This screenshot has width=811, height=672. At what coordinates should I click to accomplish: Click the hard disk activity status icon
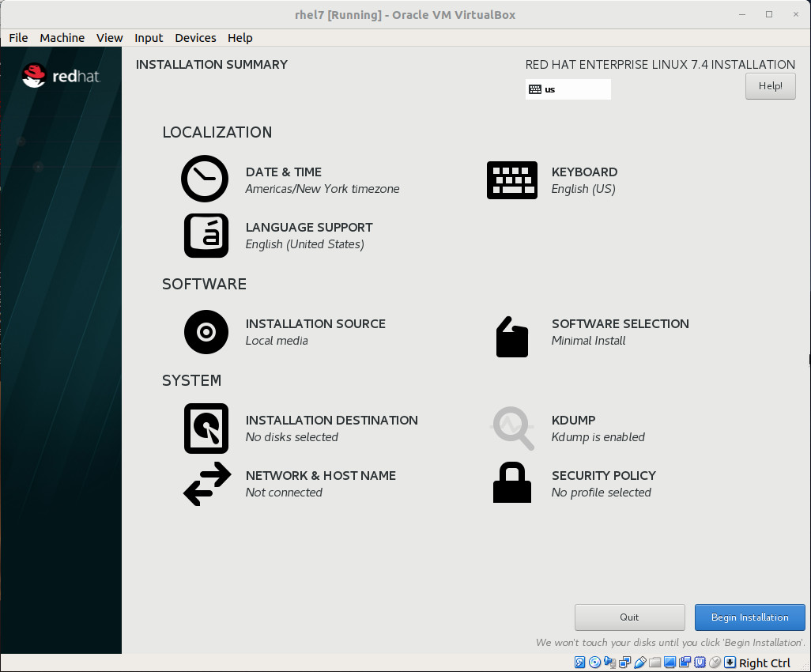click(580, 663)
